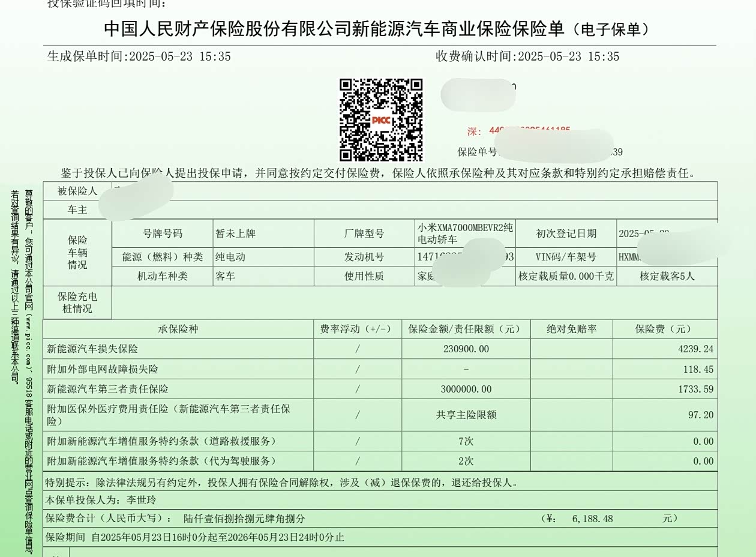Select the '客车' vehicle type value

click(225, 276)
